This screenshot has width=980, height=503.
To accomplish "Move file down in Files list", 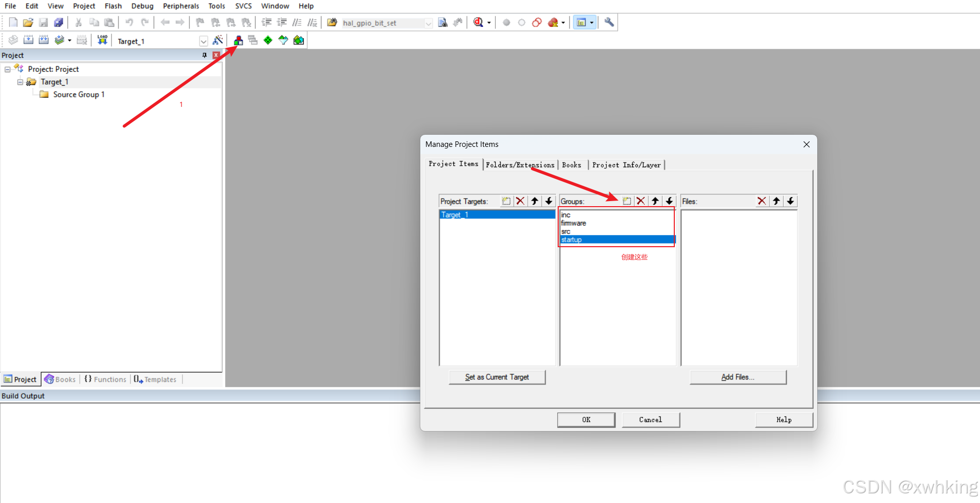I will point(790,201).
